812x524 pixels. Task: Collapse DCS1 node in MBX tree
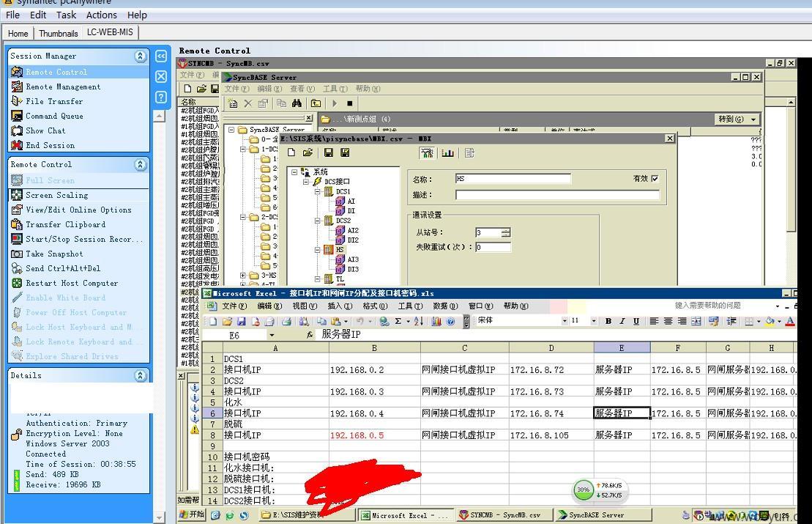(x=318, y=191)
